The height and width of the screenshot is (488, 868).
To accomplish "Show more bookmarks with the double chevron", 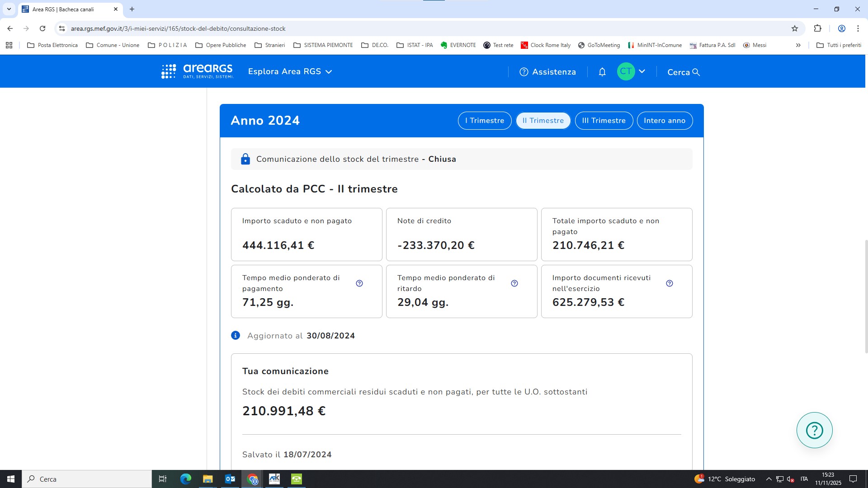I will pyautogui.click(x=798, y=45).
